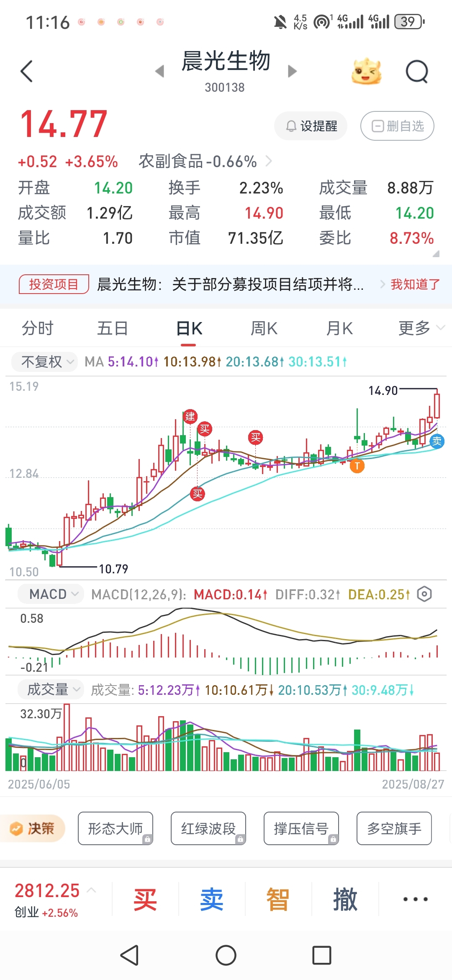The height and width of the screenshot is (980, 452).
Task: Tap the 换手 2.23% value
Action: 261,188
